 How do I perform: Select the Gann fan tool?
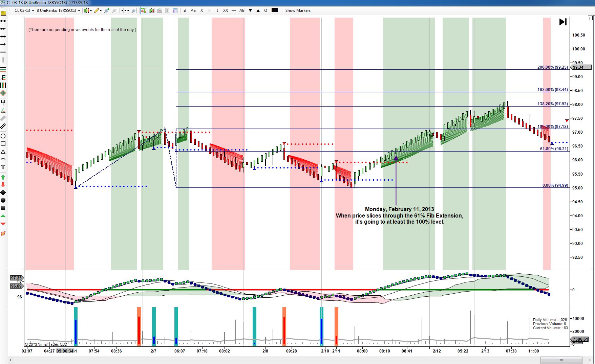[3, 111]
